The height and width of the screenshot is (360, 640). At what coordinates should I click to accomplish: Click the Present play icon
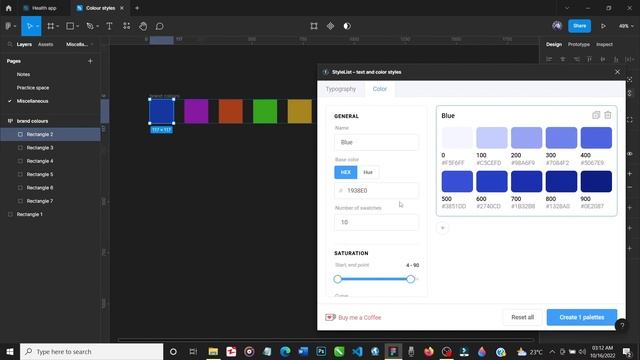[x=603, y=26]
